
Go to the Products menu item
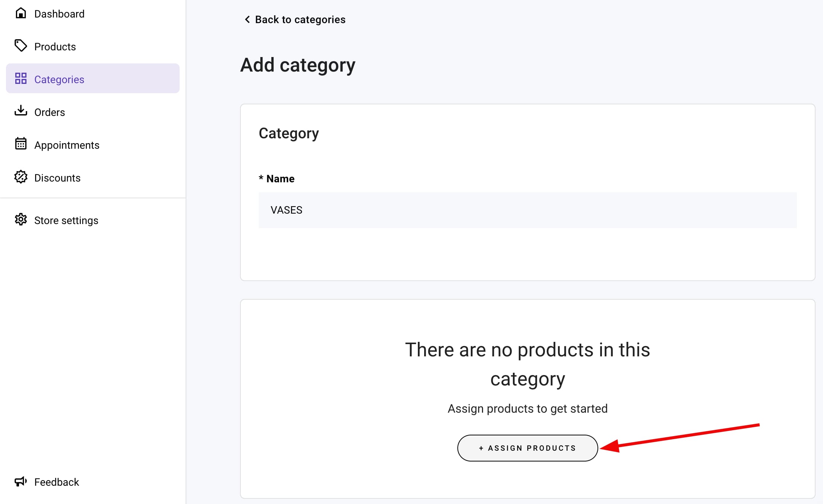pos(55,47)
